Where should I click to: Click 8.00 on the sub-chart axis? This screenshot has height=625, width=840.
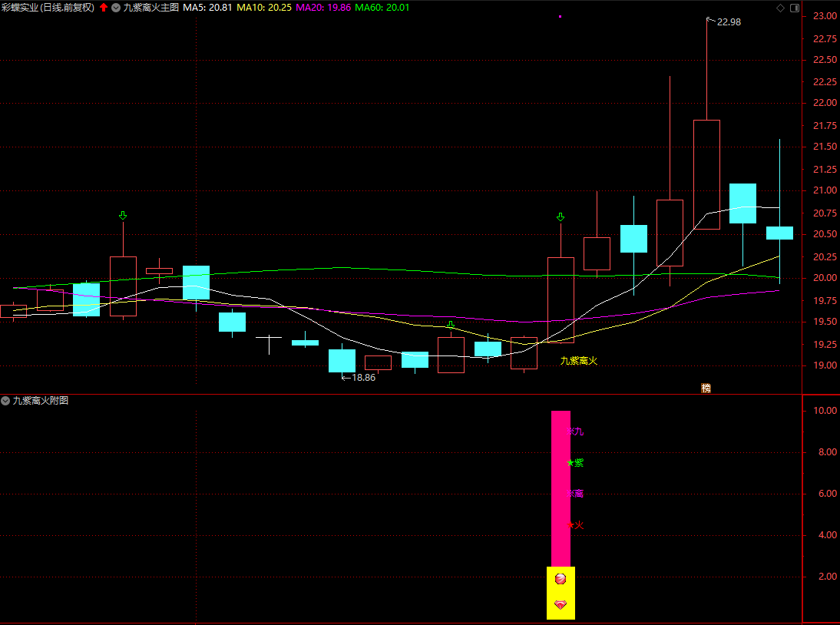tap(828, 452)
